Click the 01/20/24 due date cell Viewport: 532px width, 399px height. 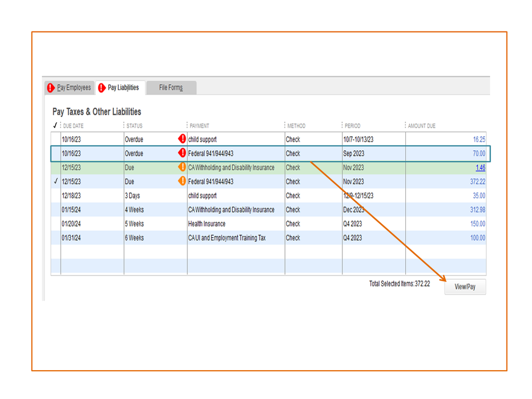tap(92, 224)
